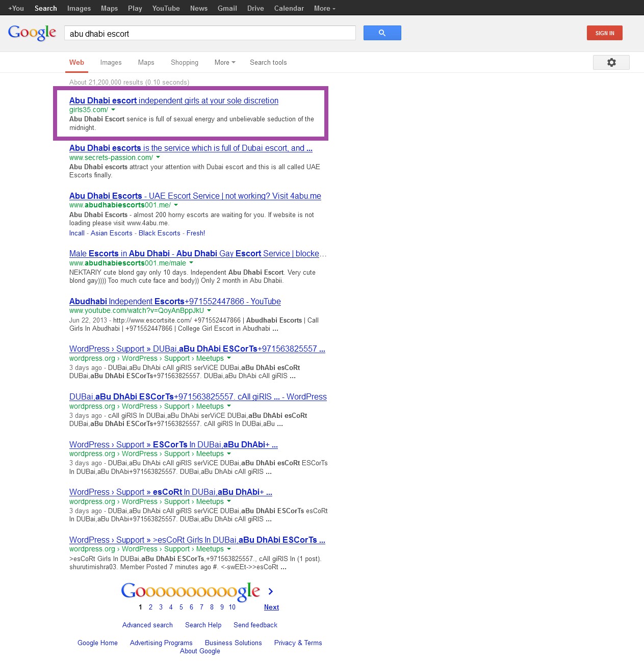Open Drive in the top bar
Viewport: 644px width, 664px height.
point(255,8)
